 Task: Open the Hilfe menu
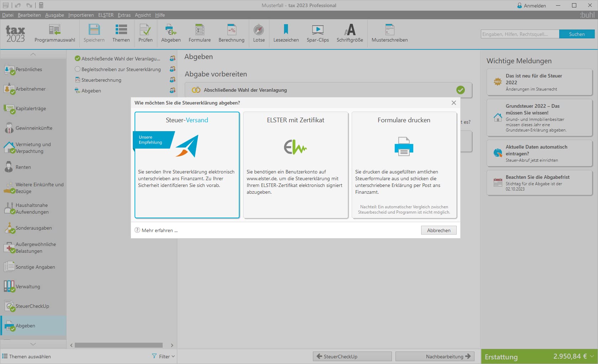click(x=160, y=15)
